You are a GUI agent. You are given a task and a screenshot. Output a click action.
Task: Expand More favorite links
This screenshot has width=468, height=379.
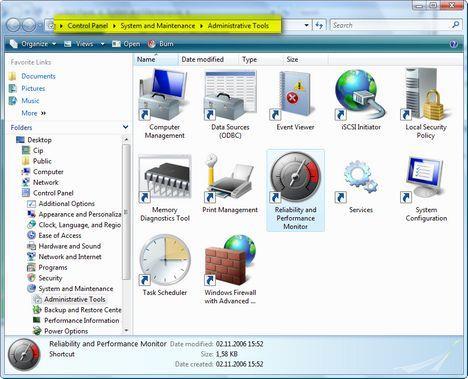34,113
